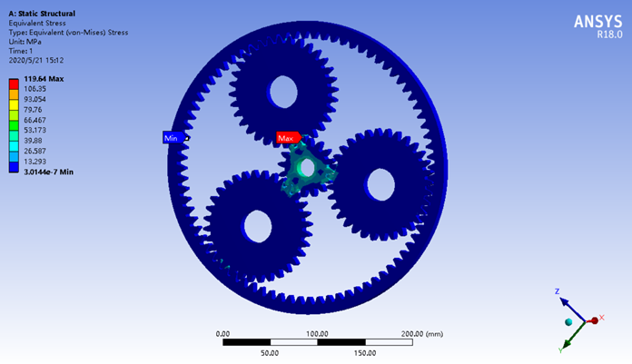
Task: Click the green Y axis arrow on triad
Action: tap(566, 342)
